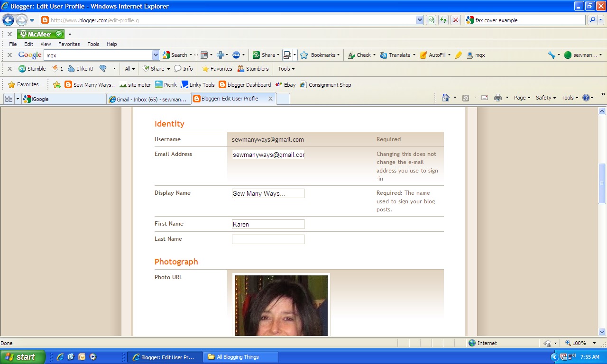Open the StumbleUpon Tools dropdown
607x364 pixels.
click(x=286, y=69)
